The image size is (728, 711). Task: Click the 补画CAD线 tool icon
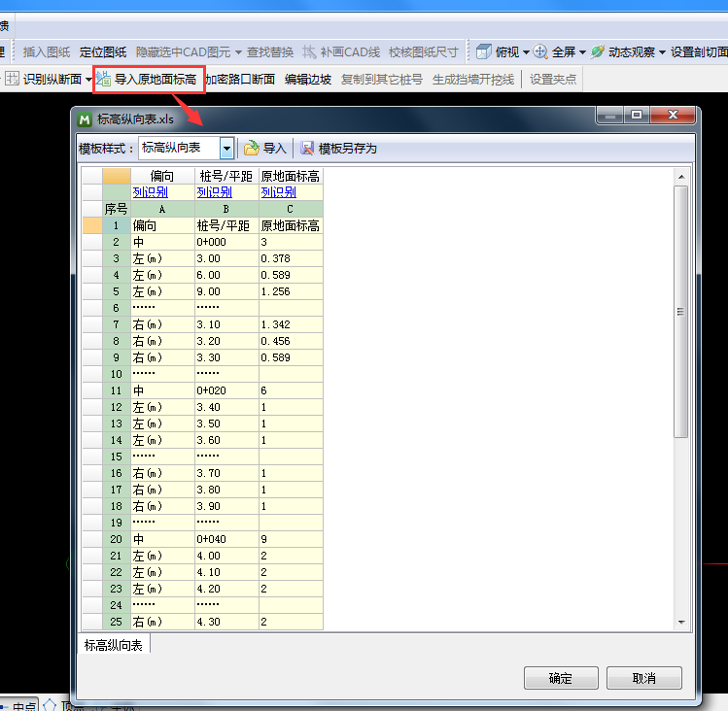(309, 51)
